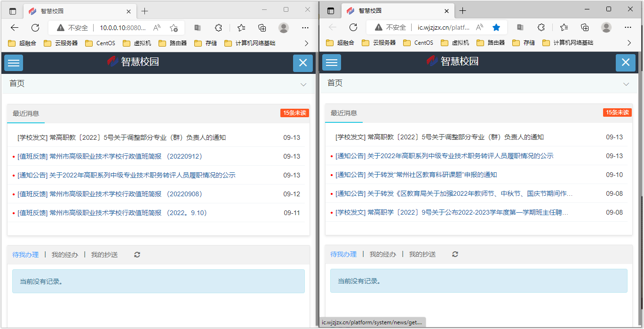Screen dimensions: 644x329
Task: Open profile avatar in right window
Action: point(606,27)
